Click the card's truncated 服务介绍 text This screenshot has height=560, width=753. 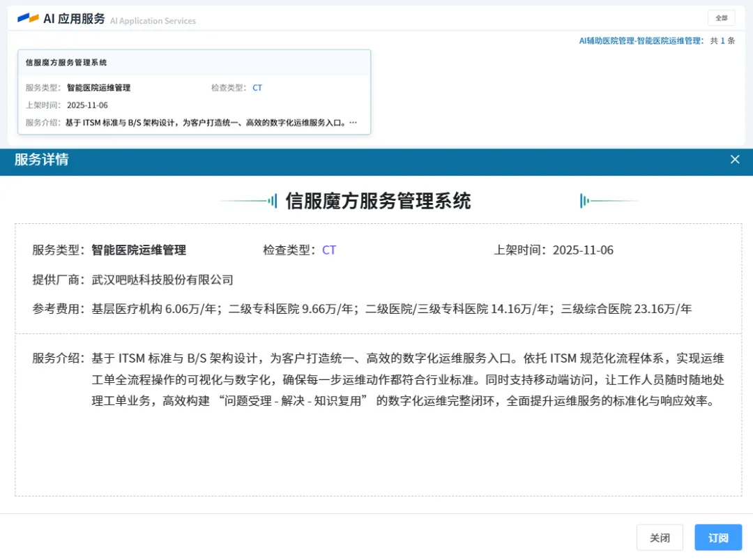click(x=211, y=123)
